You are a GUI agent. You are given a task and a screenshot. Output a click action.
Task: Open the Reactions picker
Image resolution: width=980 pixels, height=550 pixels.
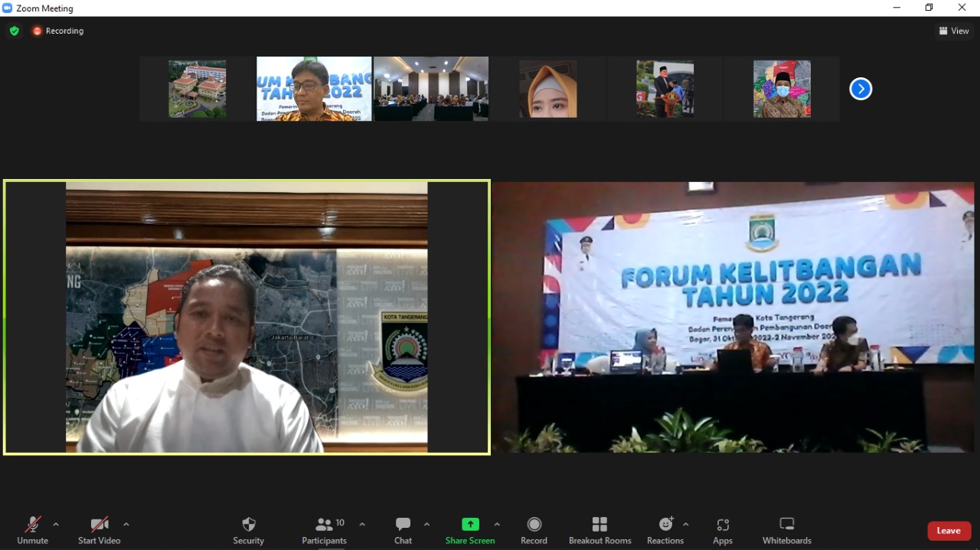(665, 530)
